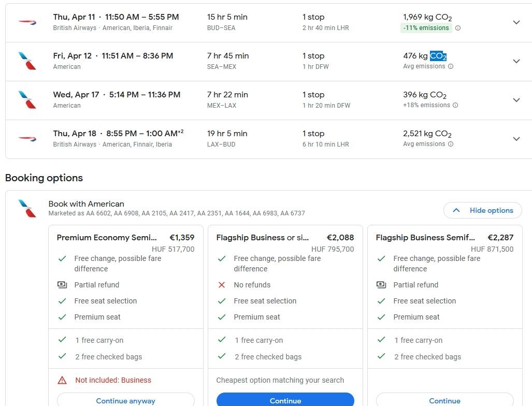The width and height of the screenshot is (532, 406).
Task: Click info icon next to +18% emissions
Action: [x=455, y=105]
